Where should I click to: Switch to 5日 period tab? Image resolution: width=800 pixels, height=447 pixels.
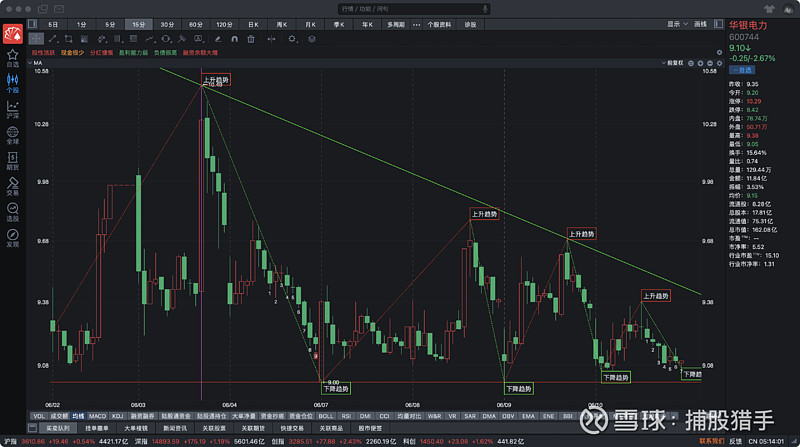53,24
